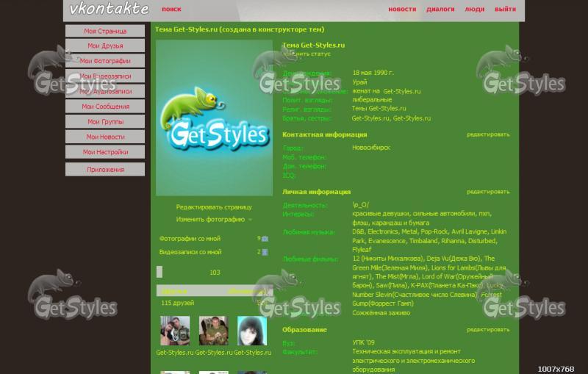The image size is (588, 374).
Task: Edit Личная информация via редактировать
Action: click(488, 192)
